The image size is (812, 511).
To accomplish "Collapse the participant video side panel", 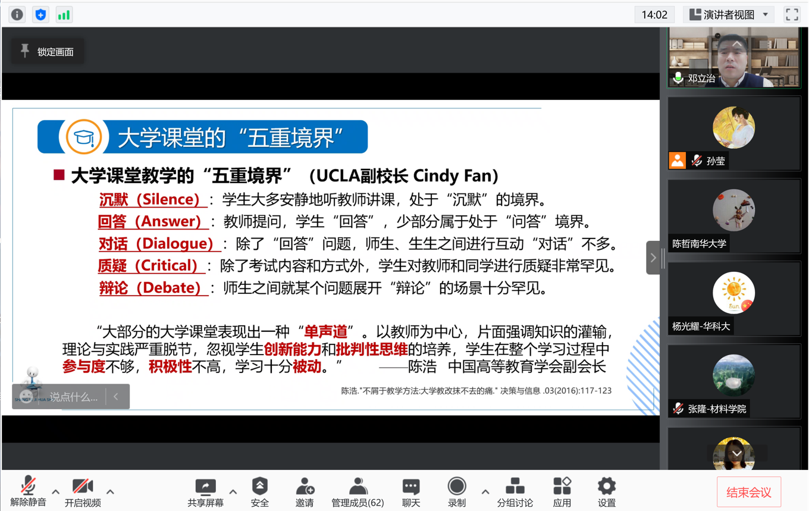I will tap(653, 258).
